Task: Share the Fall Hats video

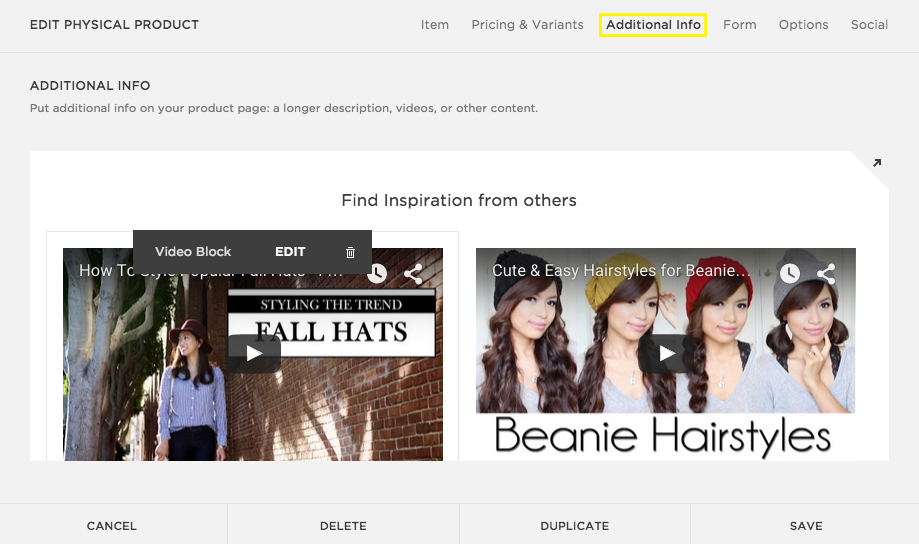Action: tap(413, 273)
